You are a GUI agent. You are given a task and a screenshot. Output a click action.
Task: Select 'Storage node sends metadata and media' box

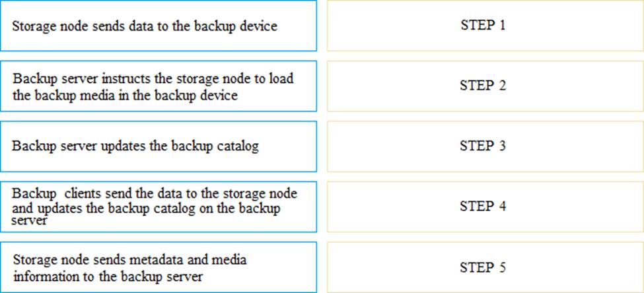coord(159,267)
